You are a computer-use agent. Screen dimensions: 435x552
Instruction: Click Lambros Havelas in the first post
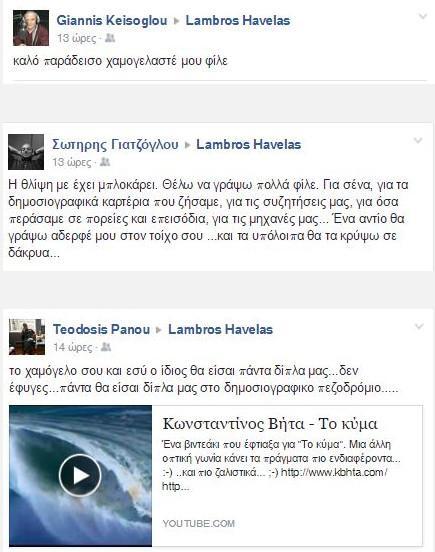tap(238, 20)
